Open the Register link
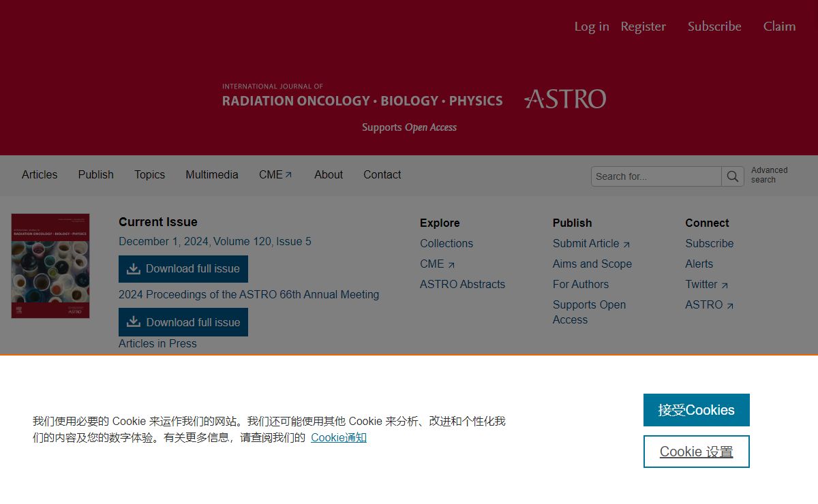The height and width of the screenshot is (504, 818). (643, 27)
